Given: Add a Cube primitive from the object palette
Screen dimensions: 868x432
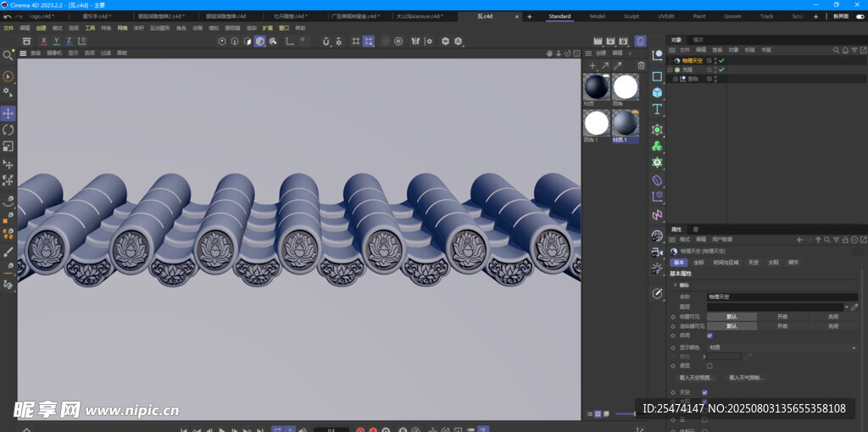Looking at the screenshot, I should coord(657,92).
